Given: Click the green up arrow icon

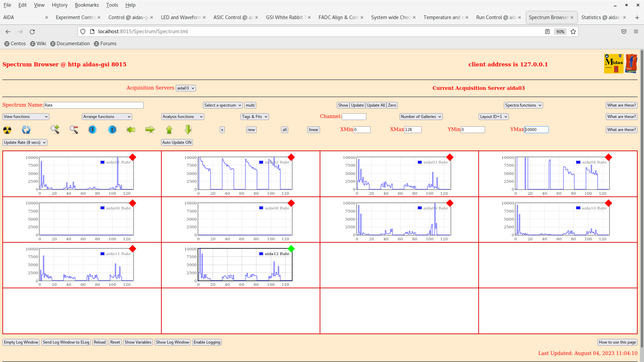Looking at the screenshot, I should 169,130.
